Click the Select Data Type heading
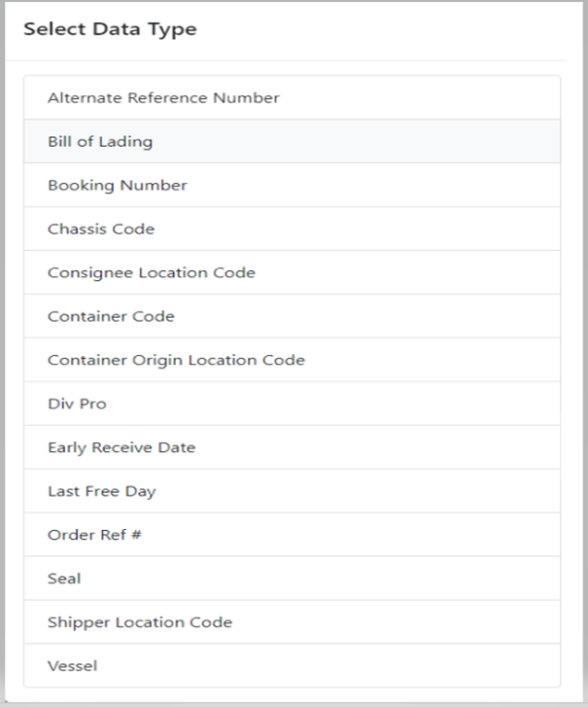Image resolution: width=588 pixels, height=707 pixels. [x=110, y=30]
